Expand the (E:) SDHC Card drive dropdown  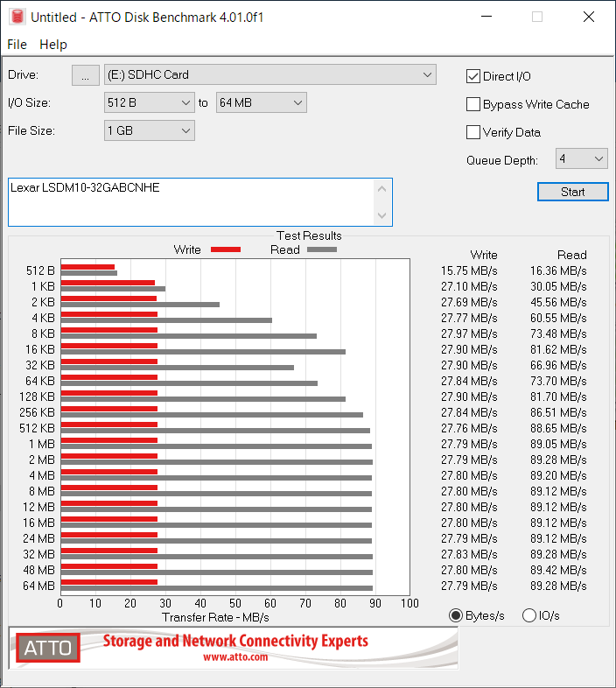coord(270,74)
